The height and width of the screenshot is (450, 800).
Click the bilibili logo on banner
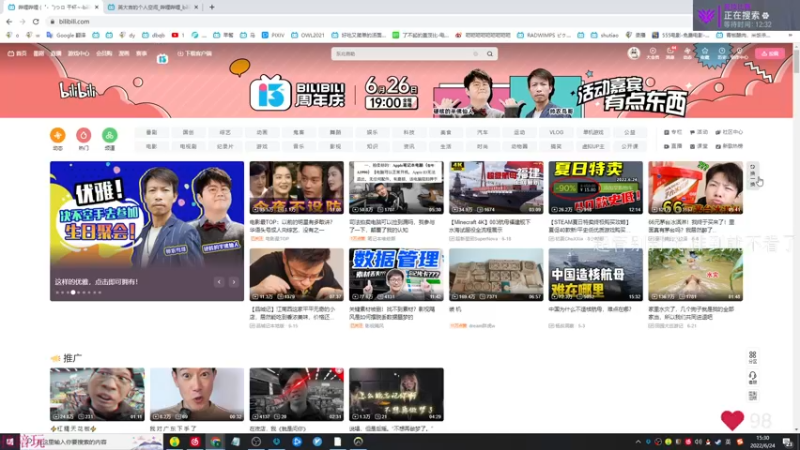click(78, 91)
